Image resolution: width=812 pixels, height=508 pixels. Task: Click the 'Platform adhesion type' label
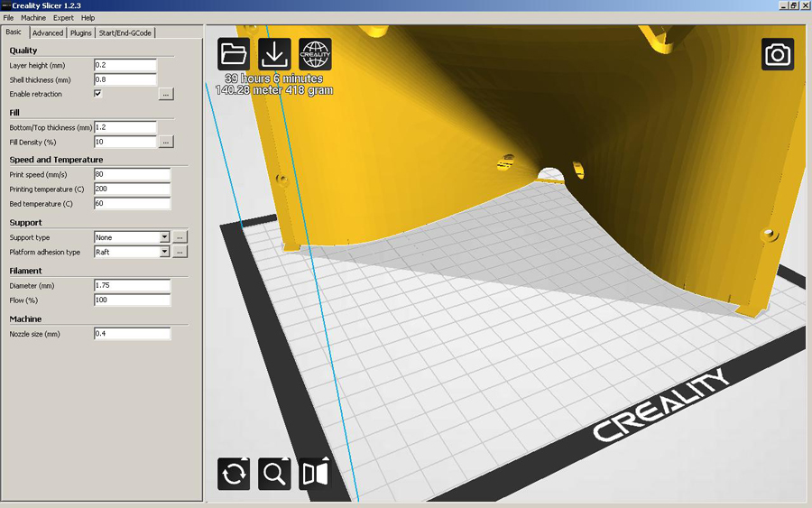[44, 252]
